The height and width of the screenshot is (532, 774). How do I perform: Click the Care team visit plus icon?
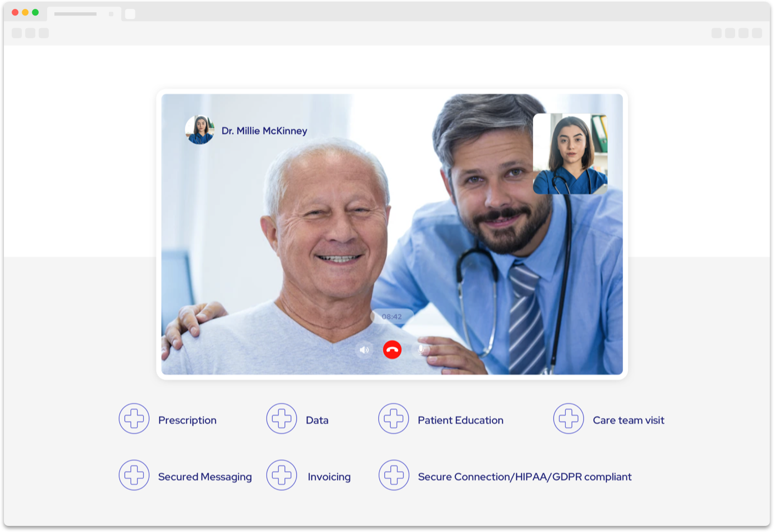[x=569, y=419]
